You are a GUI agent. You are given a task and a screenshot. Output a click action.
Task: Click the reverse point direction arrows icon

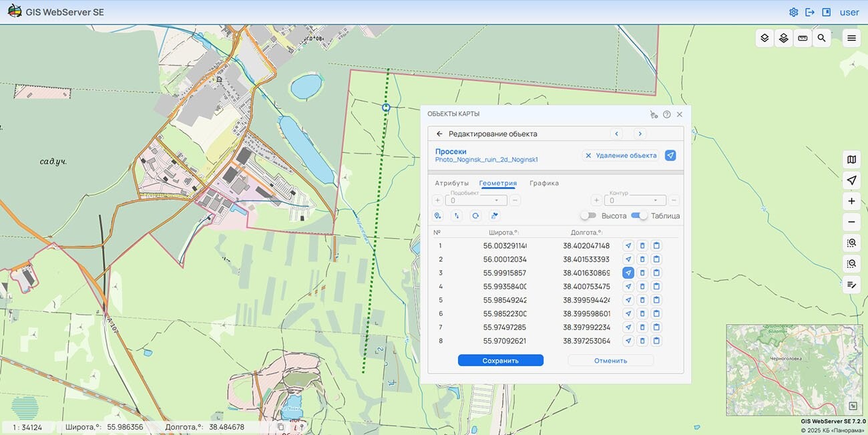(457, 216)
